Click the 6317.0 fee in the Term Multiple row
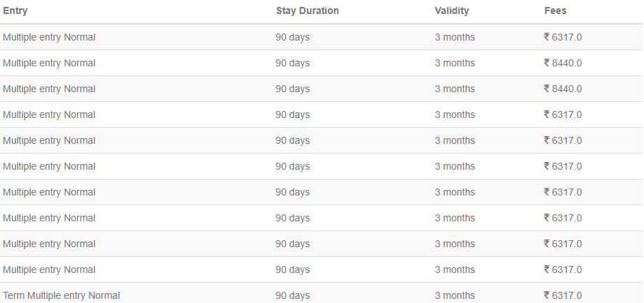The width and height of the screenshot is (644, 303). coord(567,295)
